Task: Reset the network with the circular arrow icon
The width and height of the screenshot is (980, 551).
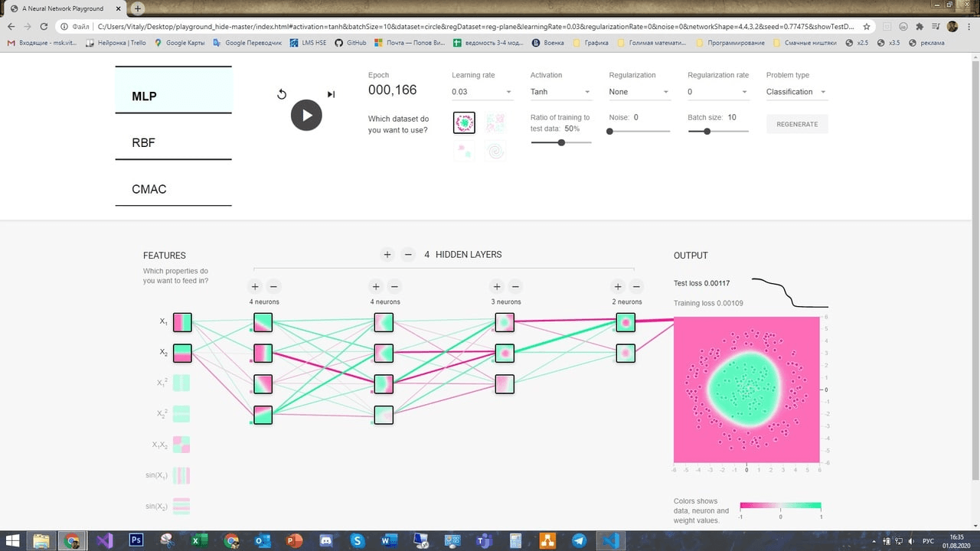Action: [x=282, y=94]
